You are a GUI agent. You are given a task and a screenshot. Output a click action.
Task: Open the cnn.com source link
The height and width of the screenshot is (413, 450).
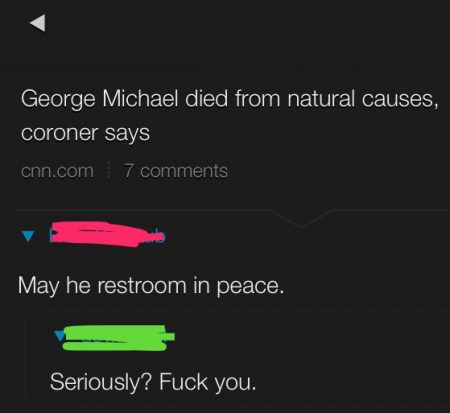tap(57, 171)
